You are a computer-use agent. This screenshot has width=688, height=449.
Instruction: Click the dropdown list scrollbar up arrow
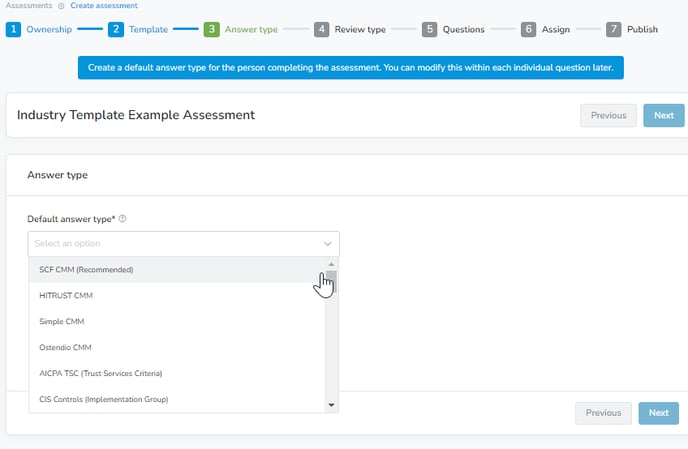(x=331, y=264)
